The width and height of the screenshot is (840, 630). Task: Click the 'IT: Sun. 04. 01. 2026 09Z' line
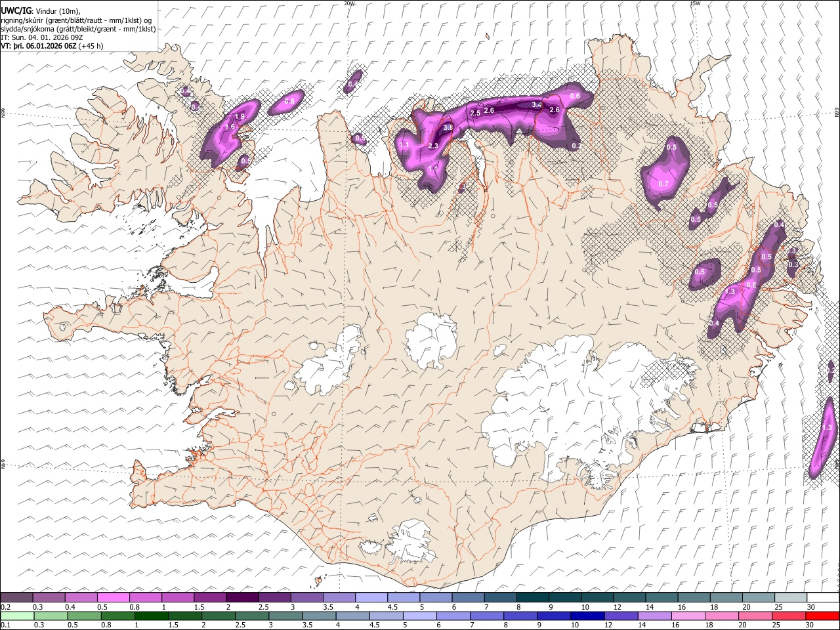point(42,37)
